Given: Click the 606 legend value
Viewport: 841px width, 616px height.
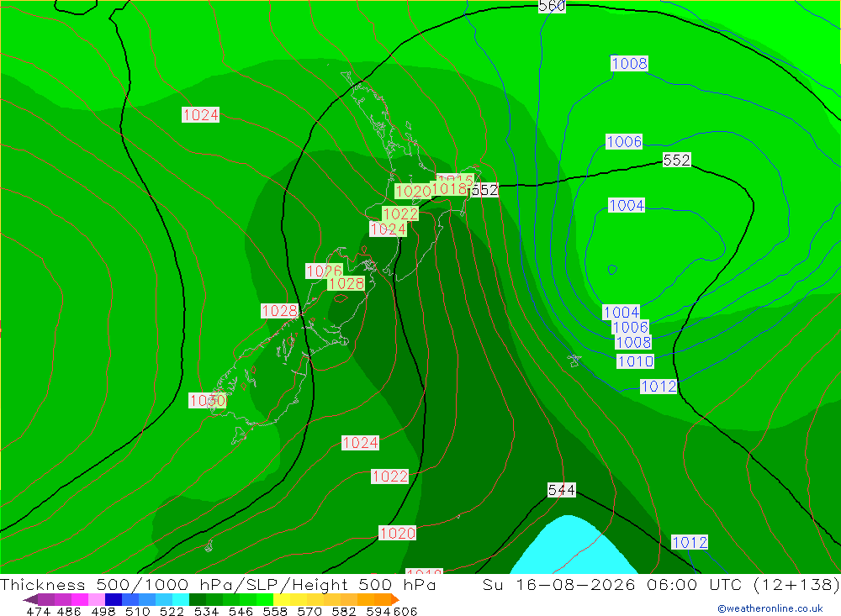Looking at the screenshot, I should 405,612.
